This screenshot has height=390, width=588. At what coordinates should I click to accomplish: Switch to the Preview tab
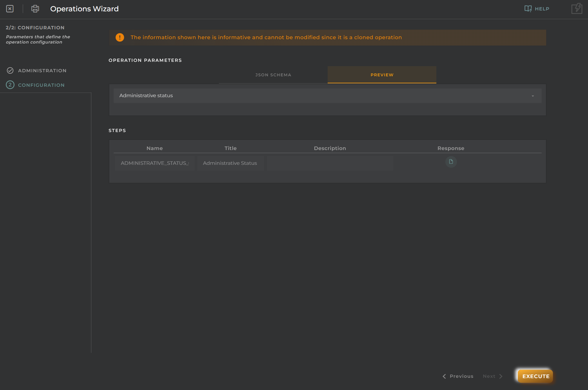(x=382, y=75)
